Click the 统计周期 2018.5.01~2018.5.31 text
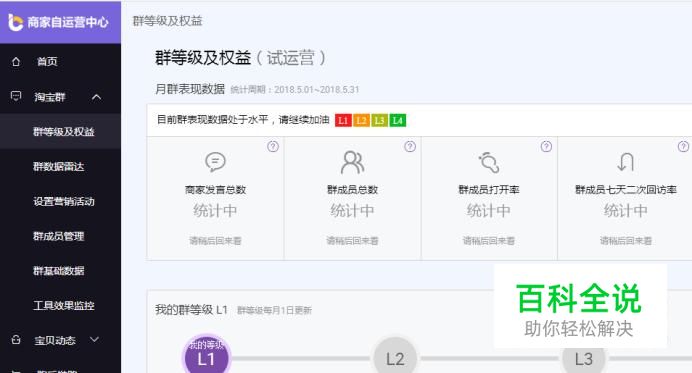692x373 pixels. coord(295,90)
